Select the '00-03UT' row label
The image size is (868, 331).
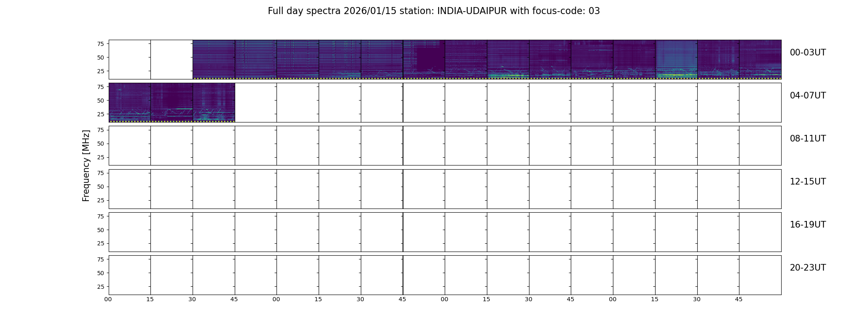click(808, 53)
